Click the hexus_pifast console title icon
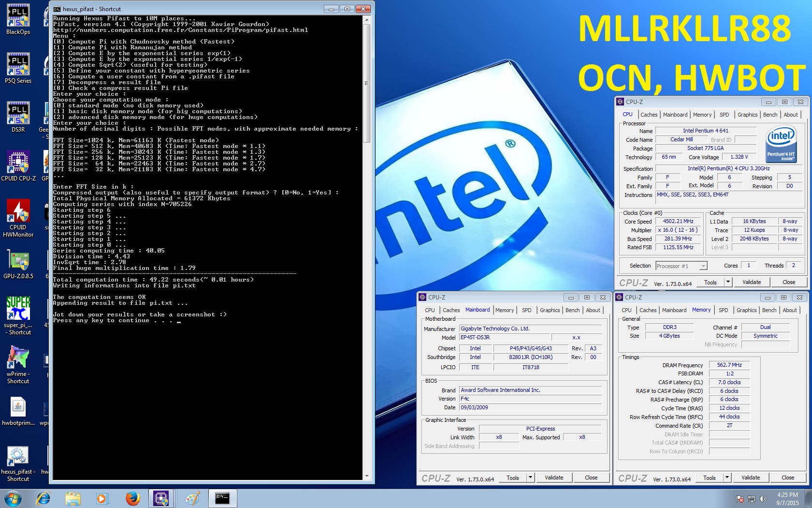 [57, 9]
